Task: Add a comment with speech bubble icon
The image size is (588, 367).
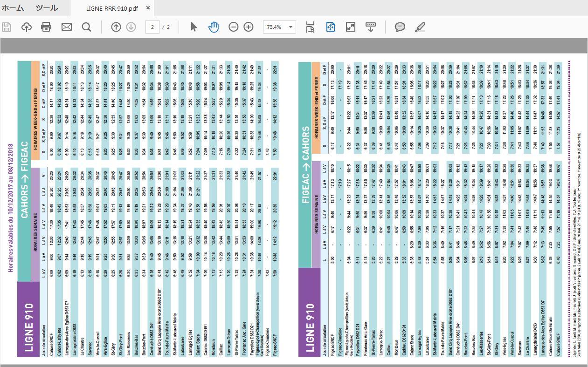Action: (x=400, y=27)
